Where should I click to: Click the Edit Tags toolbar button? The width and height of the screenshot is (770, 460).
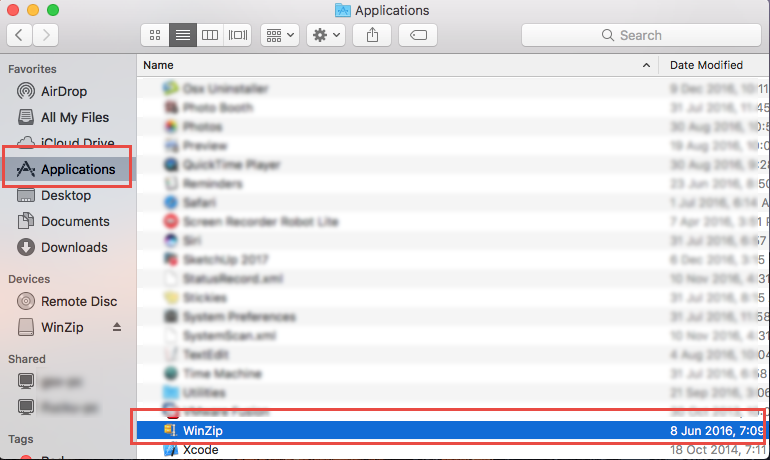pos(418,35)
